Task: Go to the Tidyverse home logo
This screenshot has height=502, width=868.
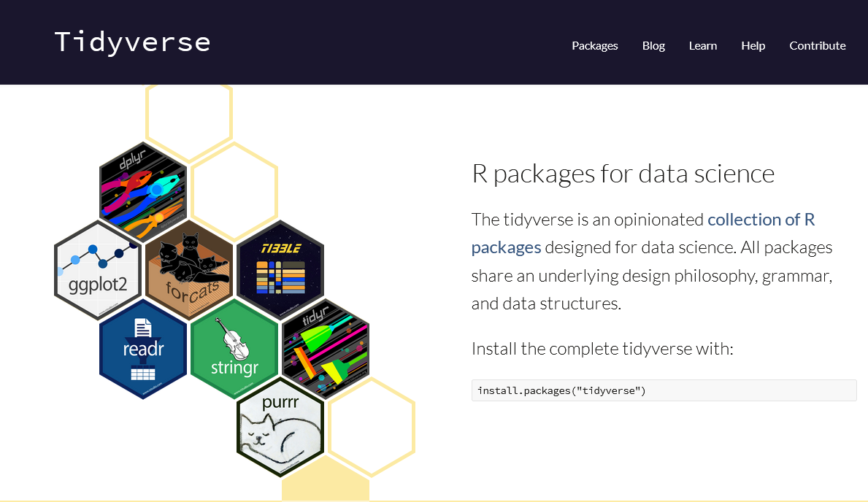Action: (132, 42)
